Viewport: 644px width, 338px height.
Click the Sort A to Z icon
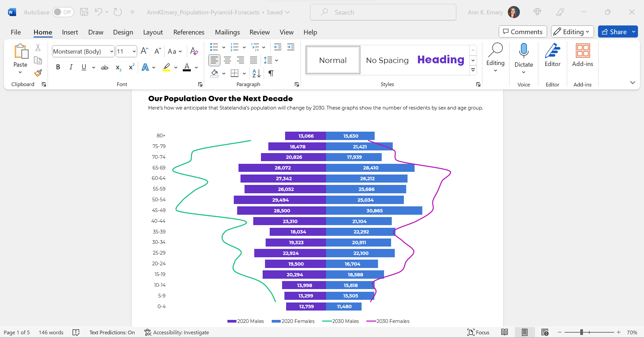click(256, 73)
